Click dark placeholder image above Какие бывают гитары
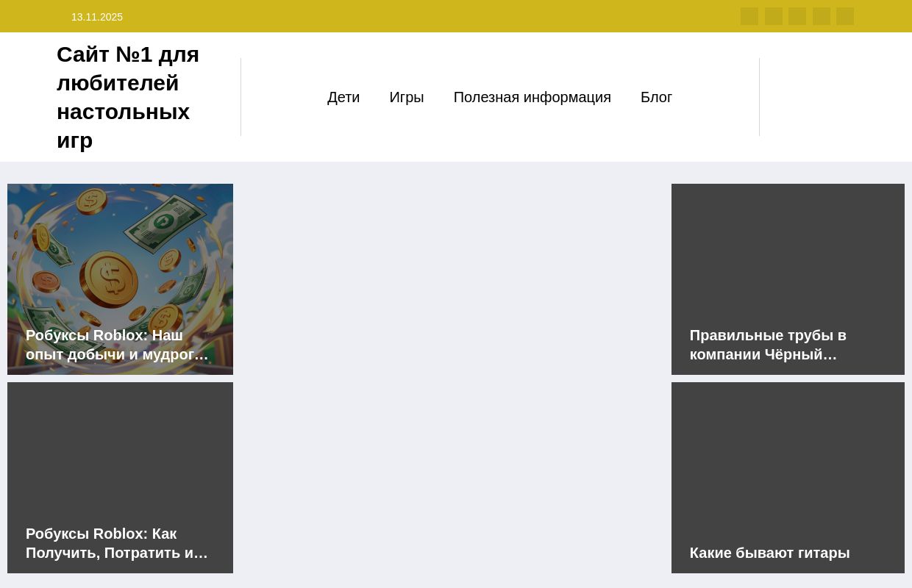912x588 pixels. (788, 456)
